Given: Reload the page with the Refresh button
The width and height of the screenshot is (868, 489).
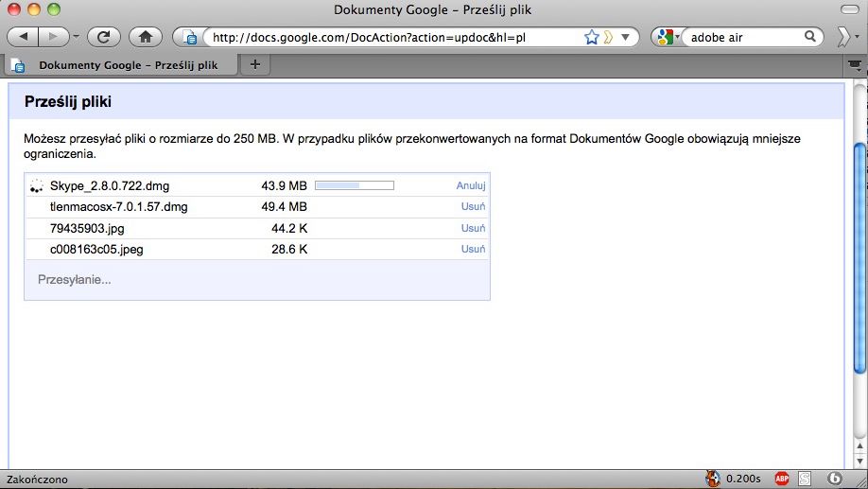Looking at the screenshot, I should click(x=103, y=37).
